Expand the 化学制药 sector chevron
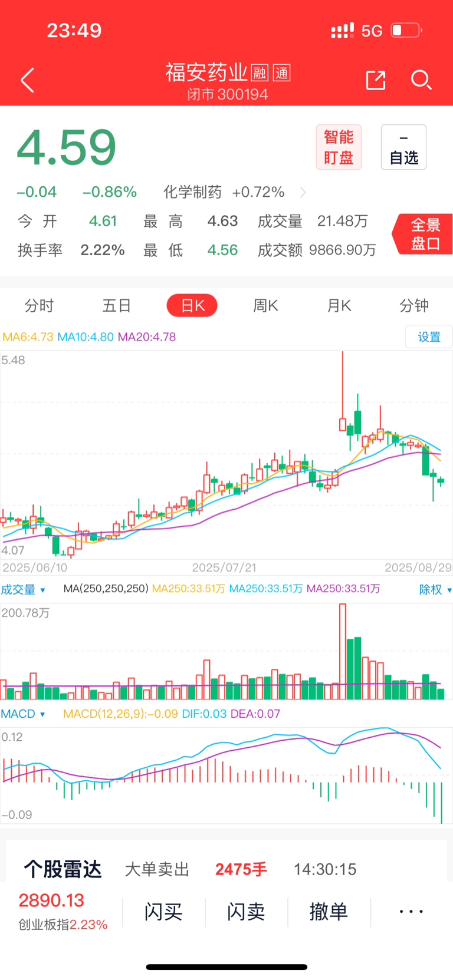The image size is (453, 980). pos(303,192)
